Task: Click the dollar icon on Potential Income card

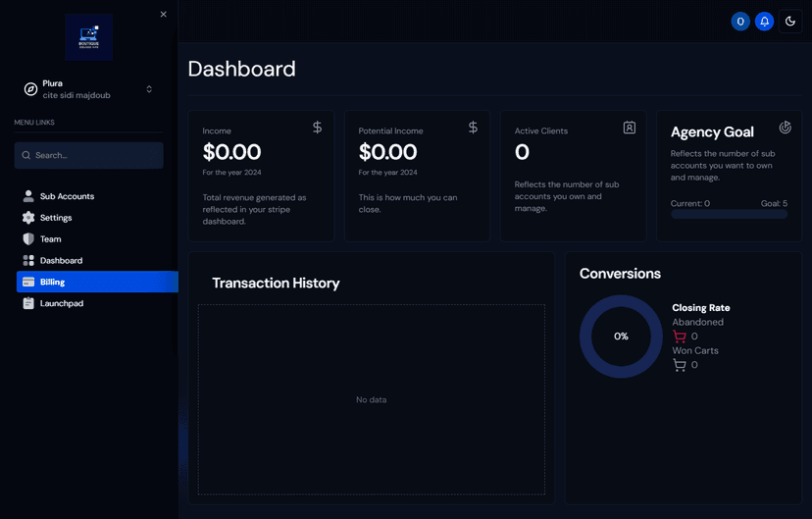Action: (473, 128)
